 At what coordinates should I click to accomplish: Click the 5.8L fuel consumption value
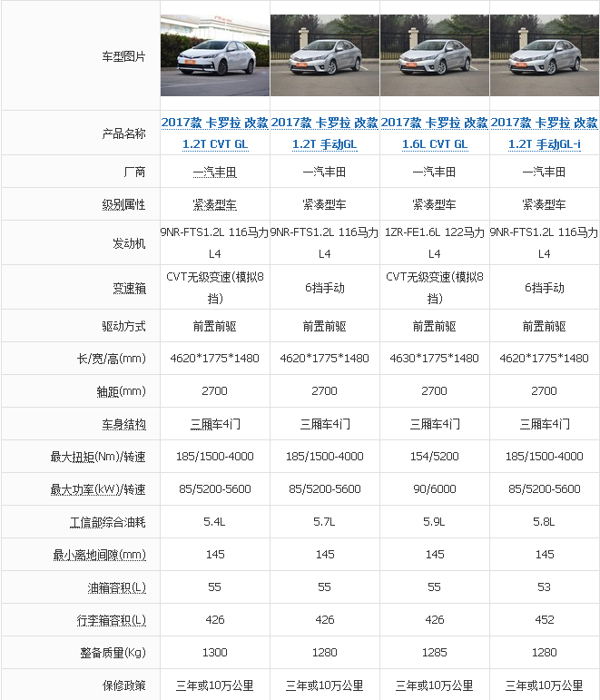coord(545,521)
